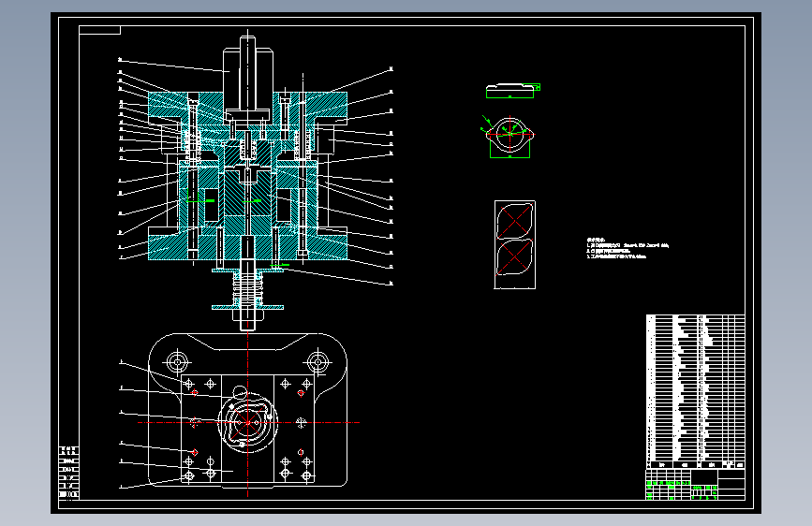This screenshot has height=526, width=812.
Task: Click the empty label box at frame's top-left
Action: click(100, 30)
